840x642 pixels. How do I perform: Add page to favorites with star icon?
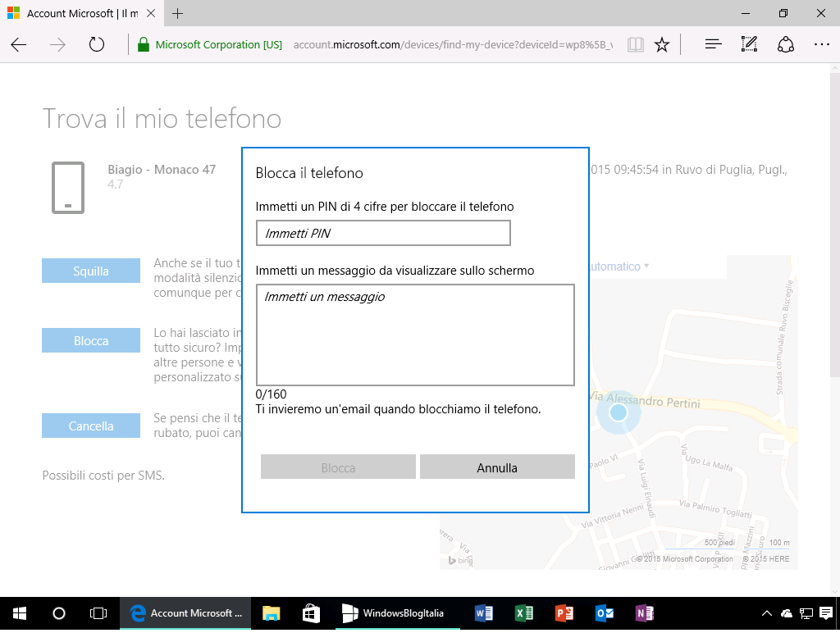[x=662, y=44]
